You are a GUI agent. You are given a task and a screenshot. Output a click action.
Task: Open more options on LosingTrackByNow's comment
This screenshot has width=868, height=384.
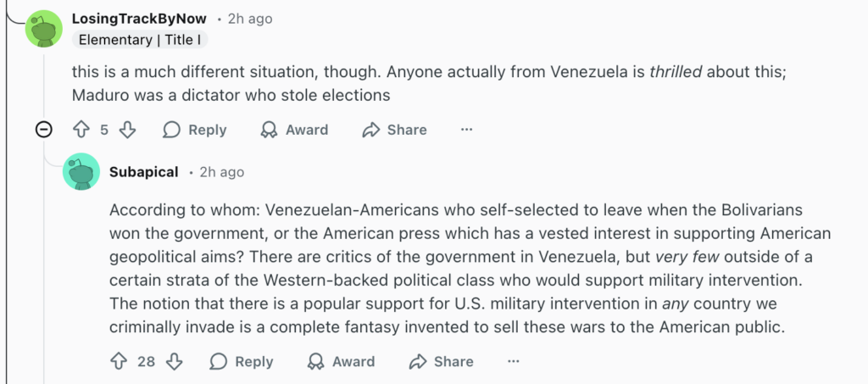pos(466,130)
